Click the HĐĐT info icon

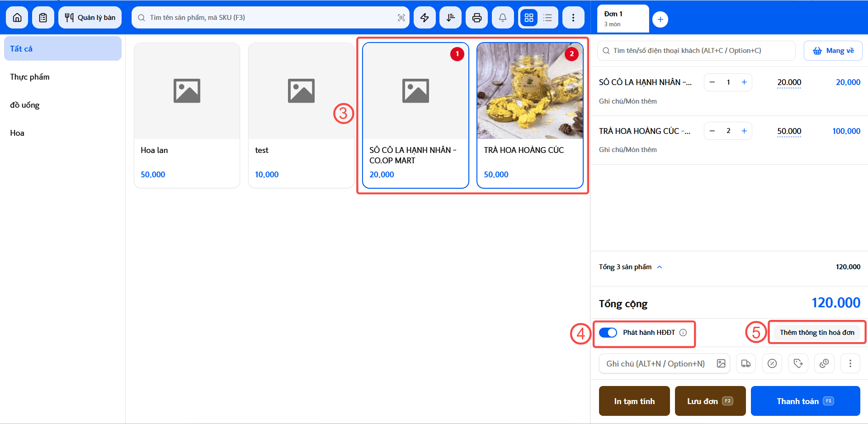click(683, 333)
